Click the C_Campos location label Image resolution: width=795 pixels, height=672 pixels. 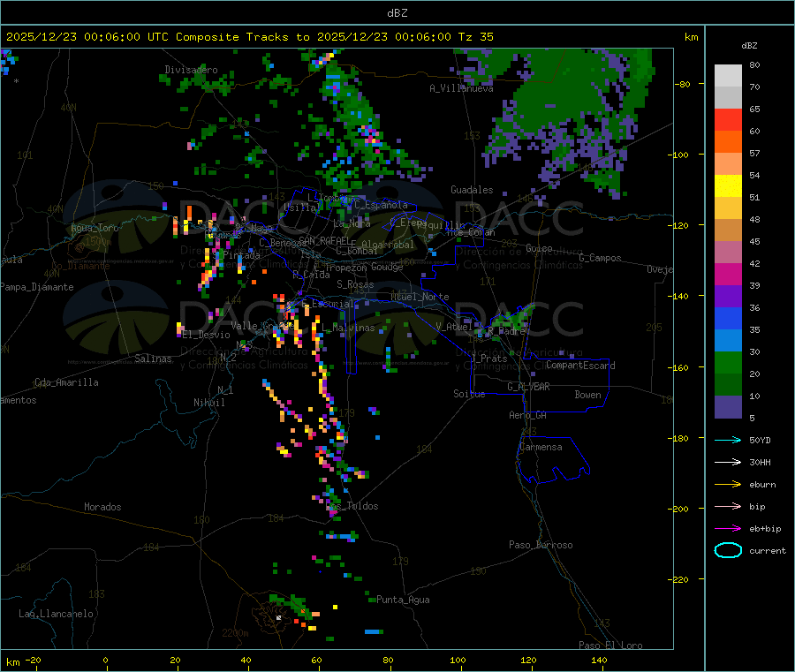pyautogui.click(x=601, y=258)
